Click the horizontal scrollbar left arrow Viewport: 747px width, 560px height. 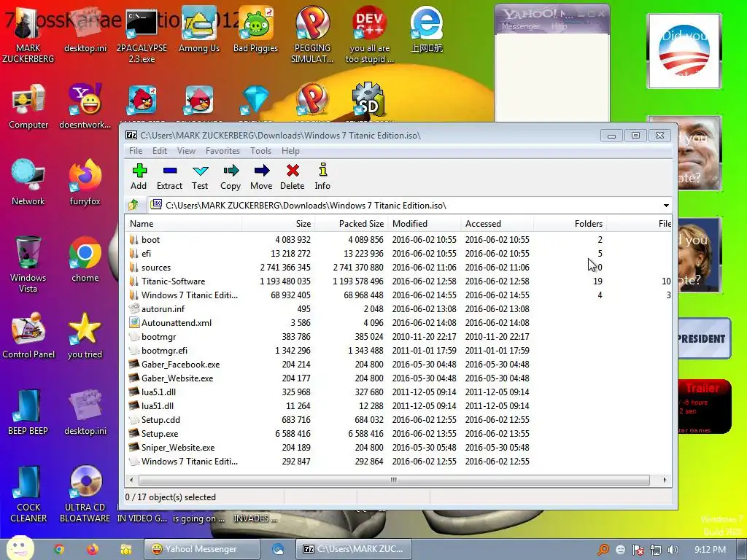coord(131,480)
